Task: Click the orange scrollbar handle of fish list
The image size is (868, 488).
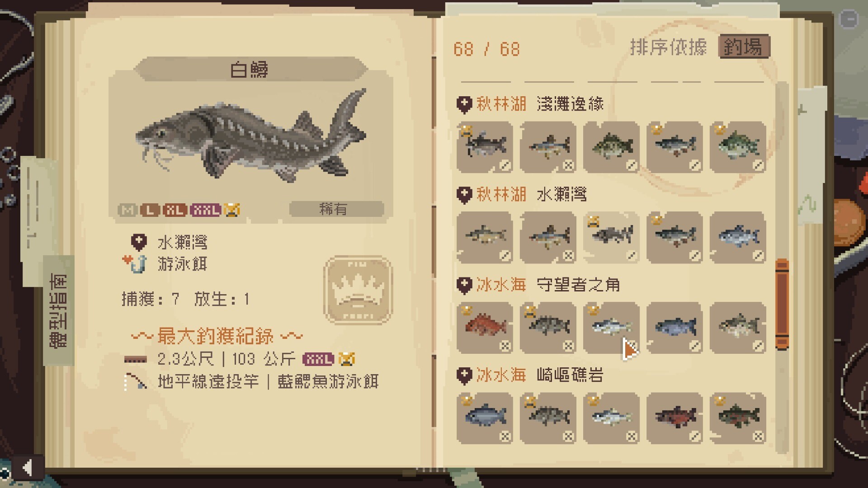Action: (x=782, y=304)
